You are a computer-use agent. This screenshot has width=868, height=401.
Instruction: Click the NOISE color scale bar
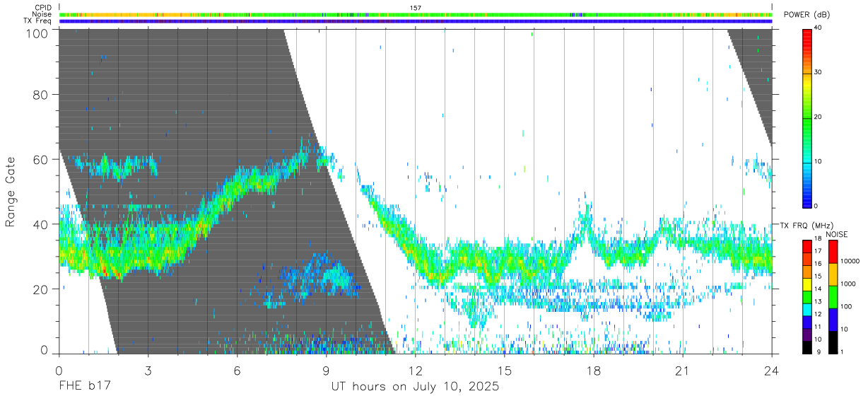[833, 296]
